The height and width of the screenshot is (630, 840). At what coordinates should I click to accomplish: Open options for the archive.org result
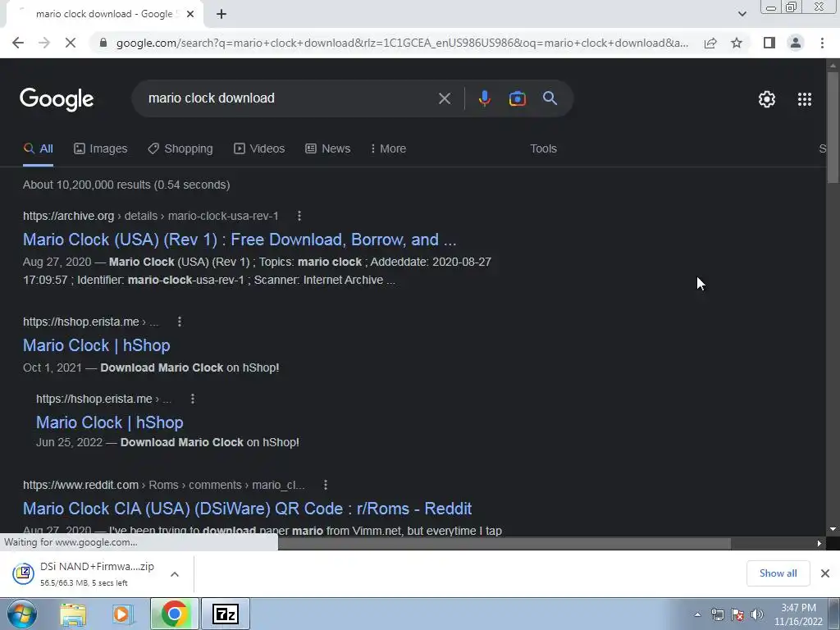[299, 216]
